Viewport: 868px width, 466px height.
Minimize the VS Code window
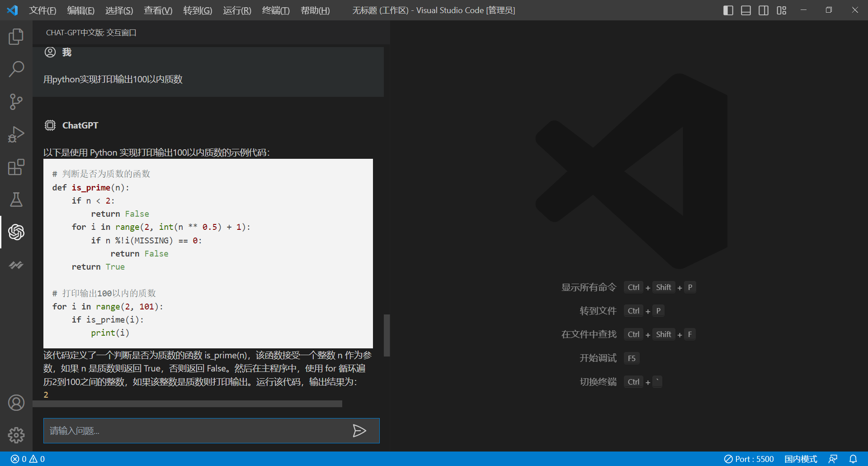click(803, 10)
